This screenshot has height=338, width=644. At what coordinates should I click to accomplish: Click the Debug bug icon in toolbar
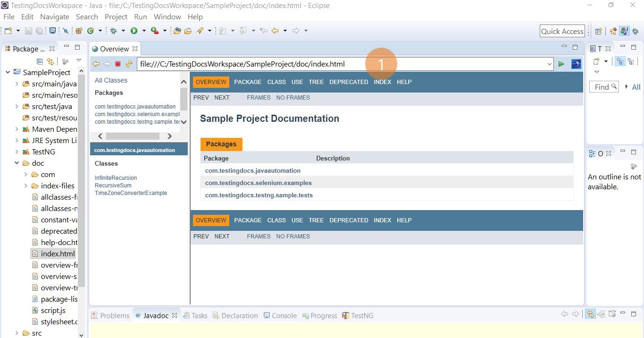[x=113, y=31]
